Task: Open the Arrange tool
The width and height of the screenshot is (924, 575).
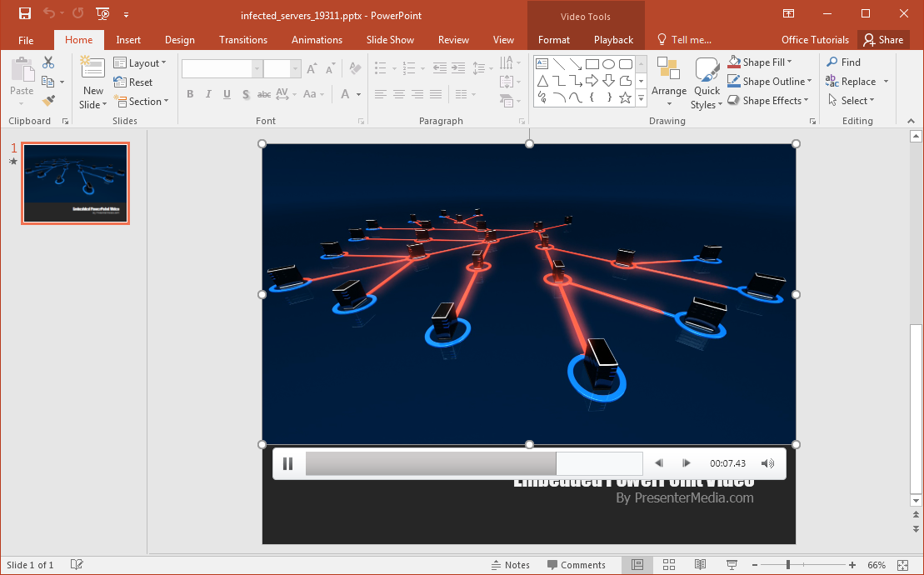Action: point(669,82)
